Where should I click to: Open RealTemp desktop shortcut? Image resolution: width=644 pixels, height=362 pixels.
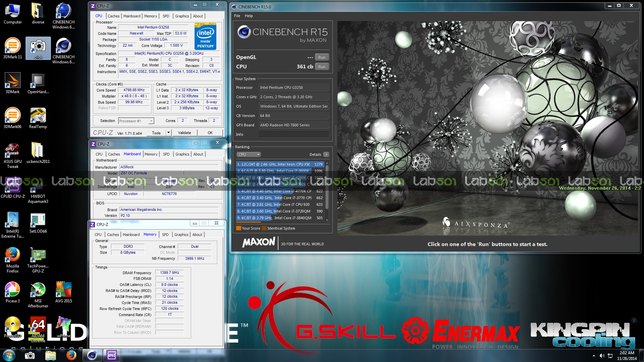click(x=38, y=118)
